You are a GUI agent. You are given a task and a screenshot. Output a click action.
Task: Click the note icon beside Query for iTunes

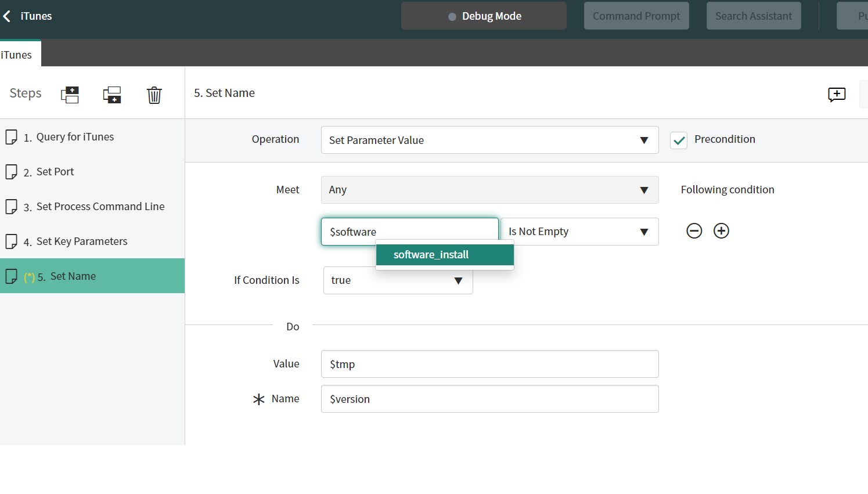(11, 137)
